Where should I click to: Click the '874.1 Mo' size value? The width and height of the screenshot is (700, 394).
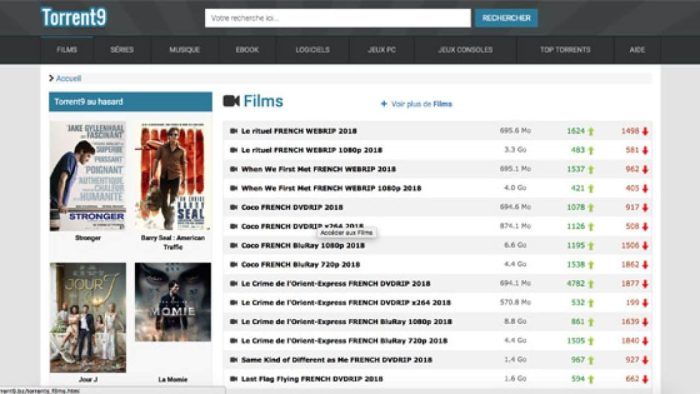click(515, 226)
